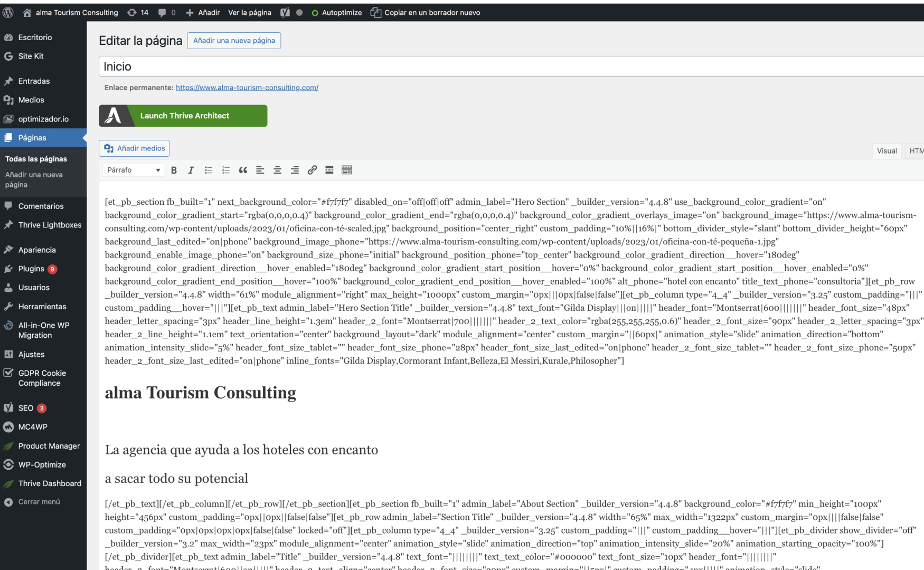924x570 pixels.
Task: Insert Read More tag
Action: click(x=329, y=170)
